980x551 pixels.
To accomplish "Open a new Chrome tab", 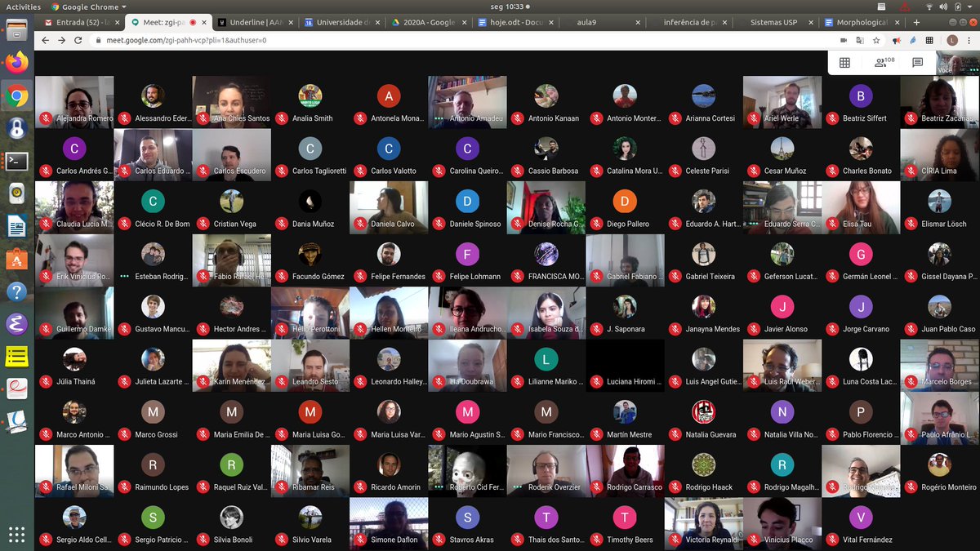I will 916,22.
